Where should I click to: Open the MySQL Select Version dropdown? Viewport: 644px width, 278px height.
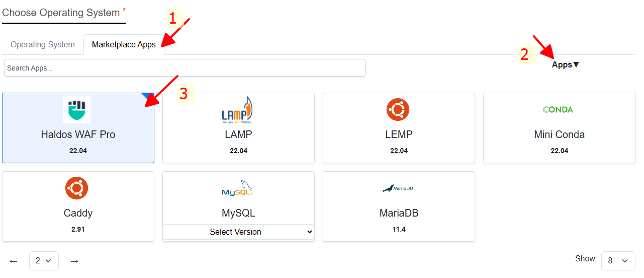tap(238, 232)
